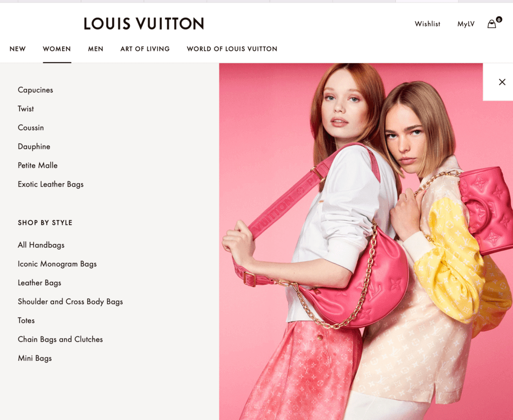
Task: Close the Women menu panel
Action: [x=502, y=82]
